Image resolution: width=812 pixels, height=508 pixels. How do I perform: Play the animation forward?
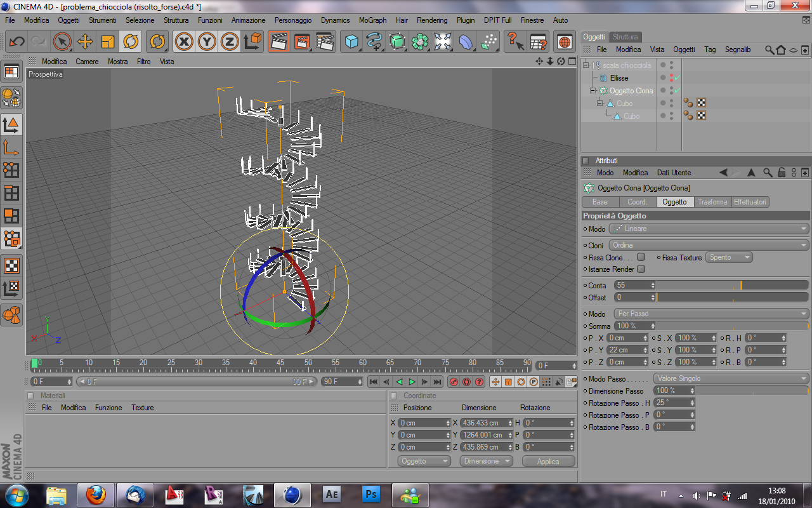tap(412, 382)
